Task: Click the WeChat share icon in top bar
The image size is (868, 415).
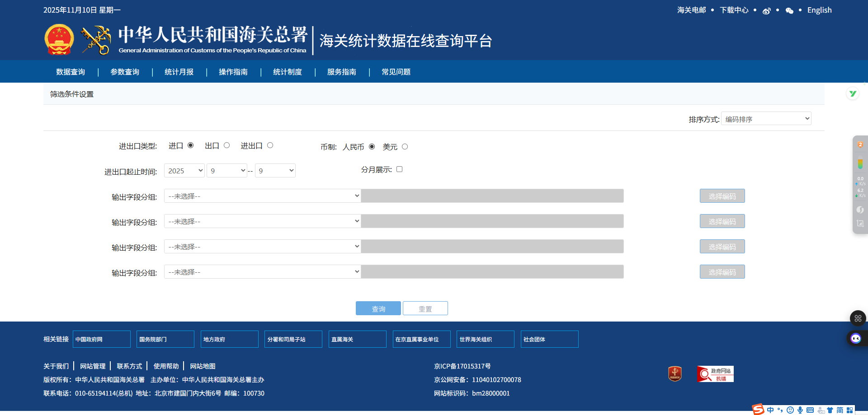Action: pos(789,10)
